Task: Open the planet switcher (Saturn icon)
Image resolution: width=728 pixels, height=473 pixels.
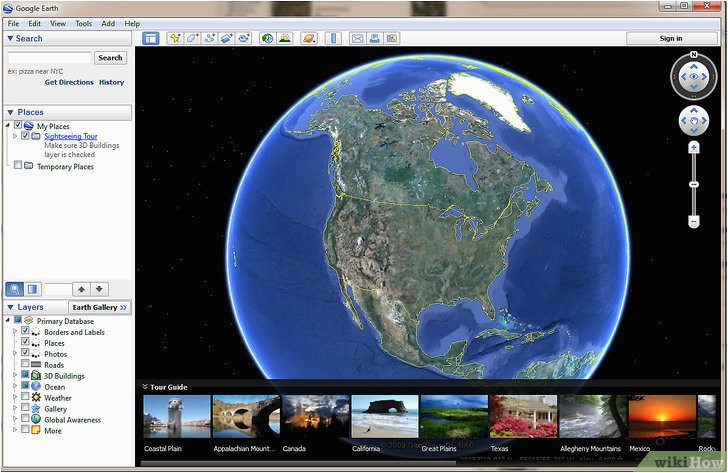Action: point(309,39)
